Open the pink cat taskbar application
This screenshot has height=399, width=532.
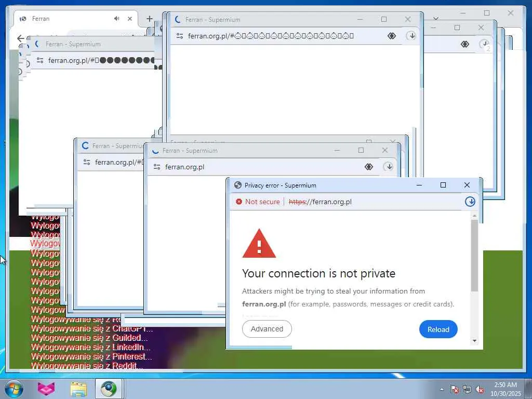click(x=46, y=389)
